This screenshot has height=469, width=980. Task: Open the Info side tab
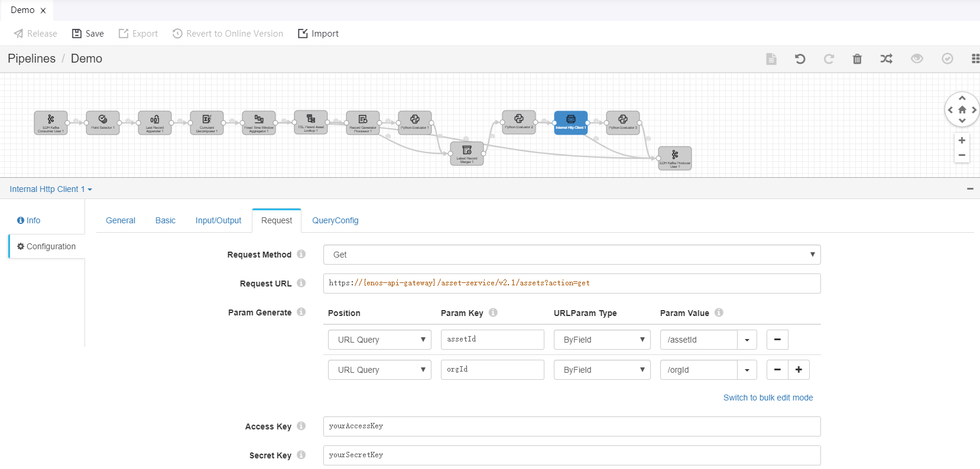click(x=29, y=220)
